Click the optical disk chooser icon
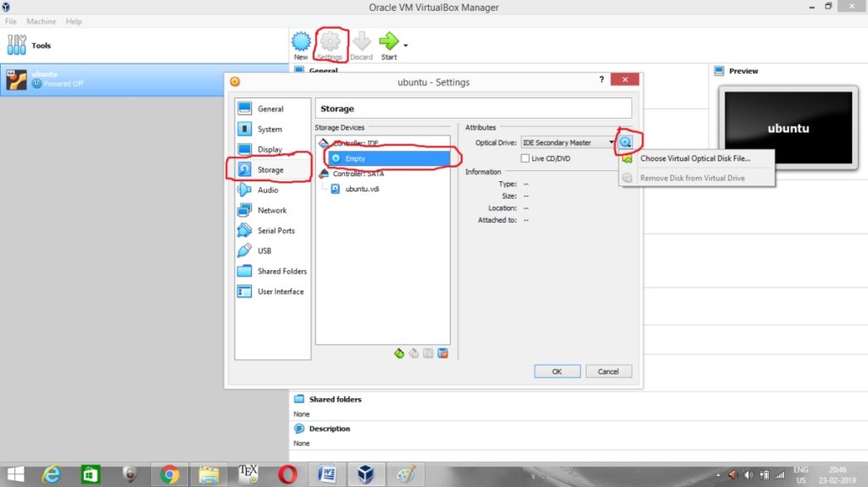Screen dimensions: 868x487 click(626, 142)
